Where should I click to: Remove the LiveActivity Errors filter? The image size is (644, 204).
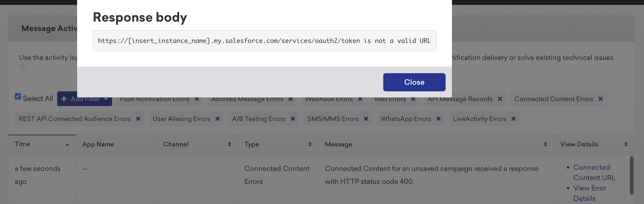(513, 119)
